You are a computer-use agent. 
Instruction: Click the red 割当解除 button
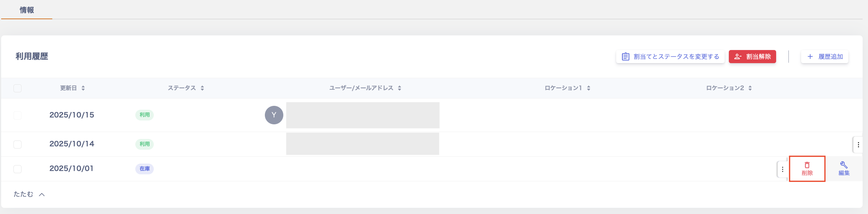coord(752,57)
